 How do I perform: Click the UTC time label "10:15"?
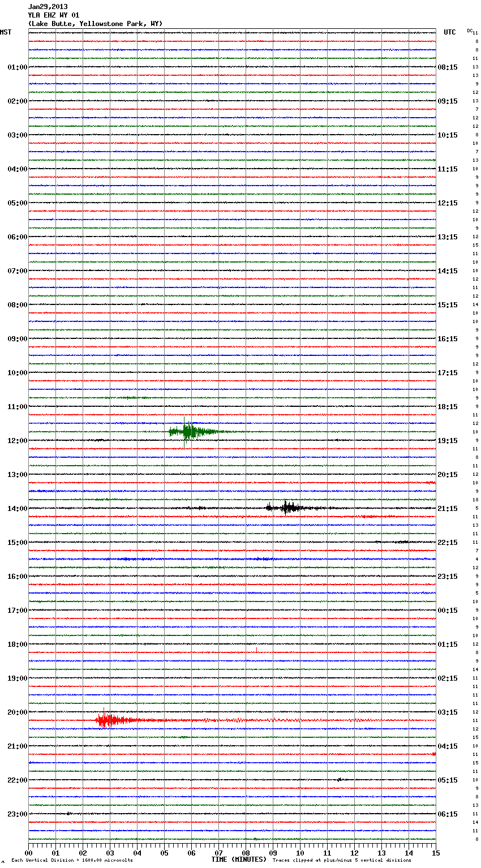pyautogui.click(x=448, y=135)
